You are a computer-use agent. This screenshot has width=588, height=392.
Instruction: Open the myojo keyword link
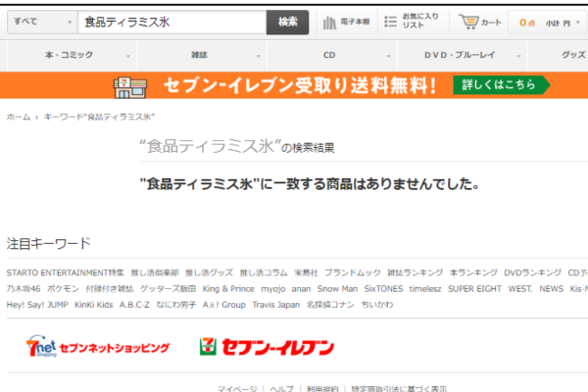[x=273, y=289]
